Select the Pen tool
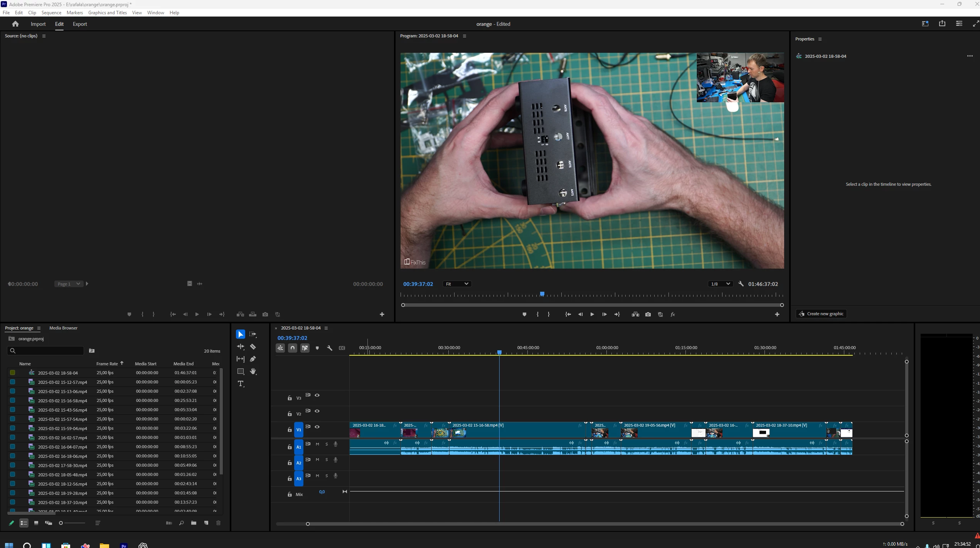This screenshot has height=548, width=980. click(x=253, y=359)
